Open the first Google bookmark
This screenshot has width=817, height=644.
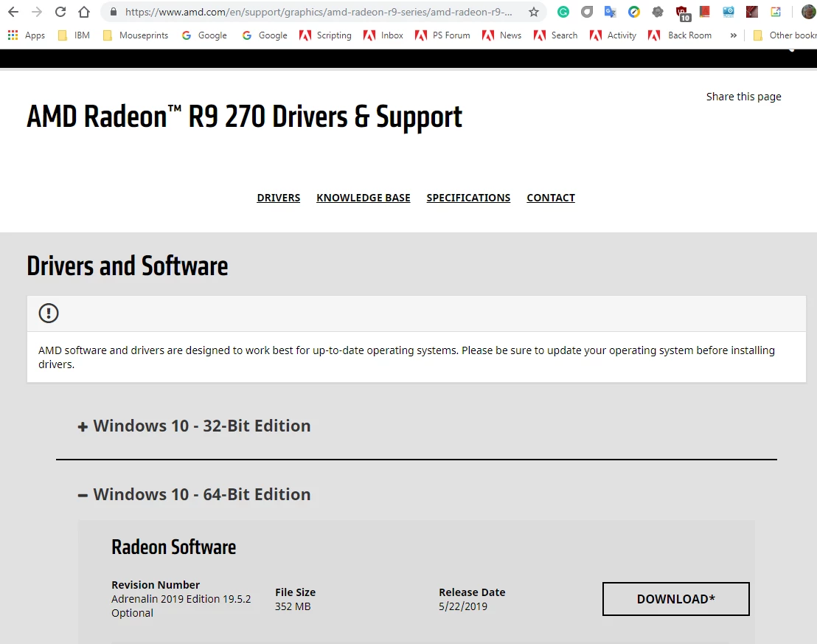click(204, 35)
